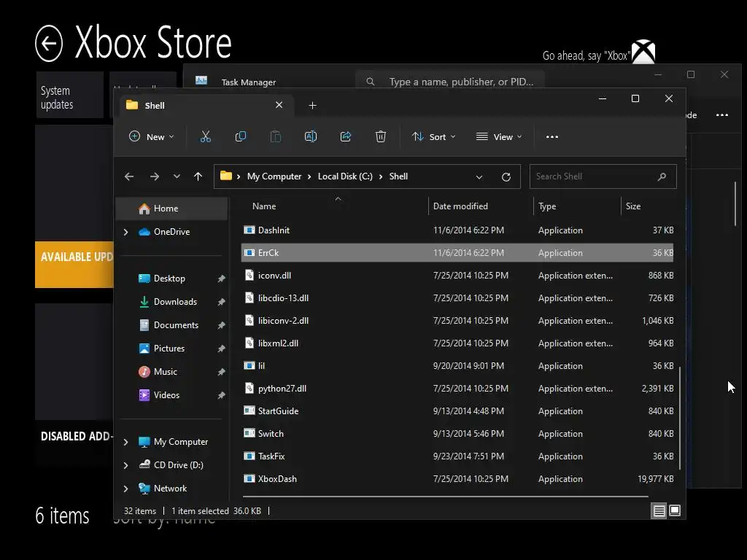
Task: Unpin Music using its pin icon
Action: tap(221, 372)
